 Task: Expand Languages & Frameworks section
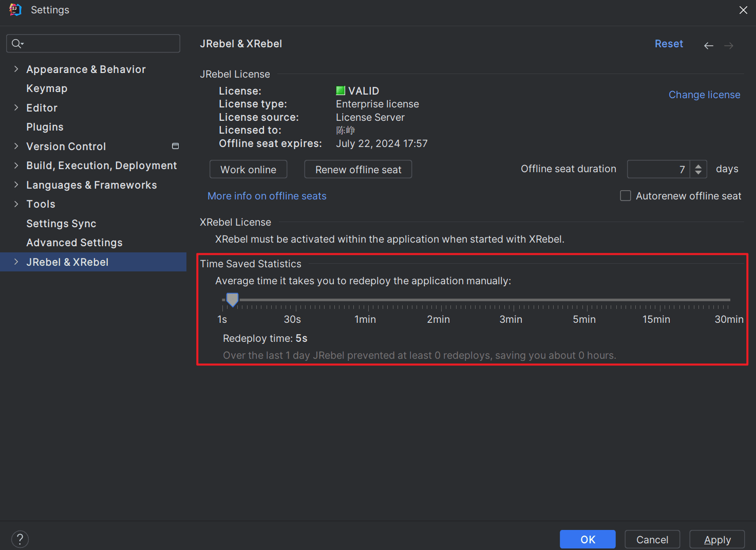16,185
